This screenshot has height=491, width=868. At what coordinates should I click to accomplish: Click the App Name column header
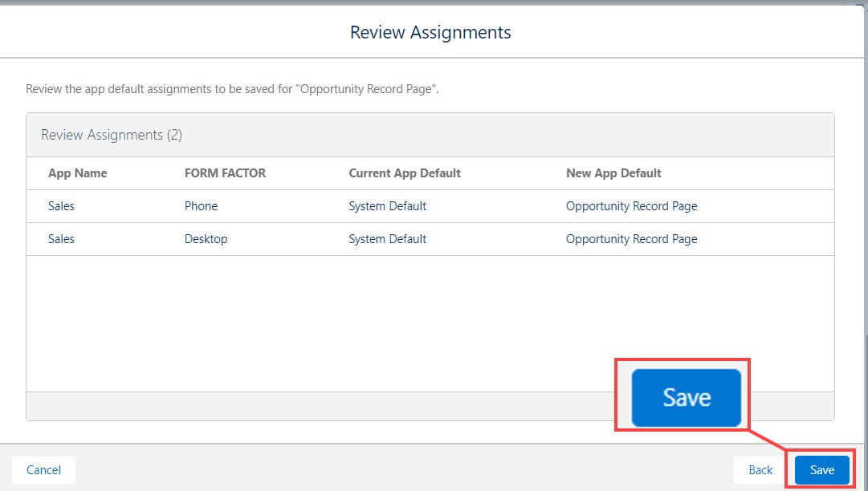point(78,173)
